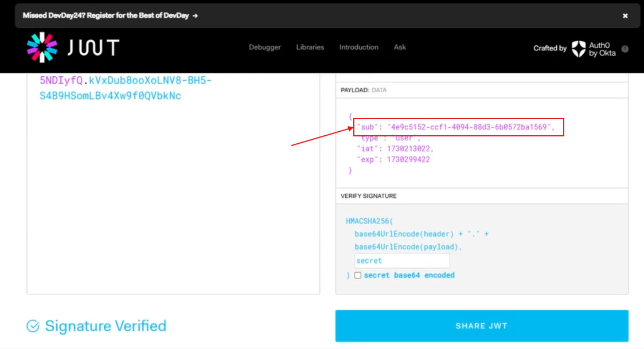Click the JWT pinwheel logo icon

click(x=42, y=48)
